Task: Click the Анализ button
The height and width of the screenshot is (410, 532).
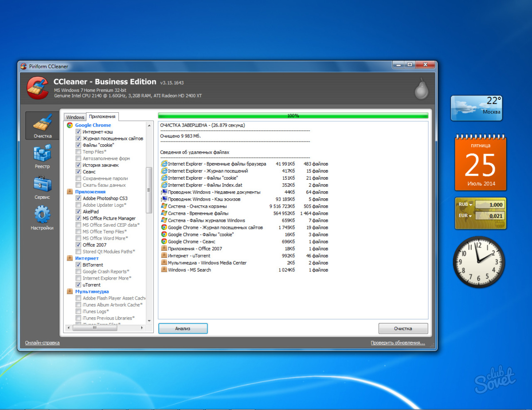Action: 183,328
